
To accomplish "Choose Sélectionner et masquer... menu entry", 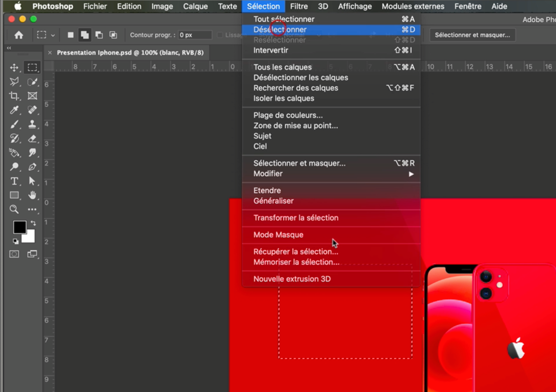I will (x=331, y=164).
